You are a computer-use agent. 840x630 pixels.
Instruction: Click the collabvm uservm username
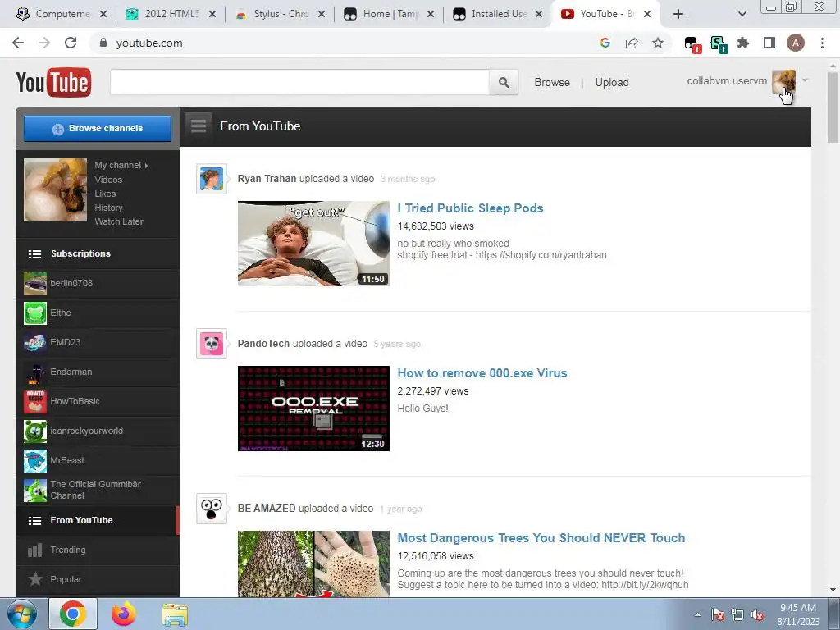[x=727, y=81]
